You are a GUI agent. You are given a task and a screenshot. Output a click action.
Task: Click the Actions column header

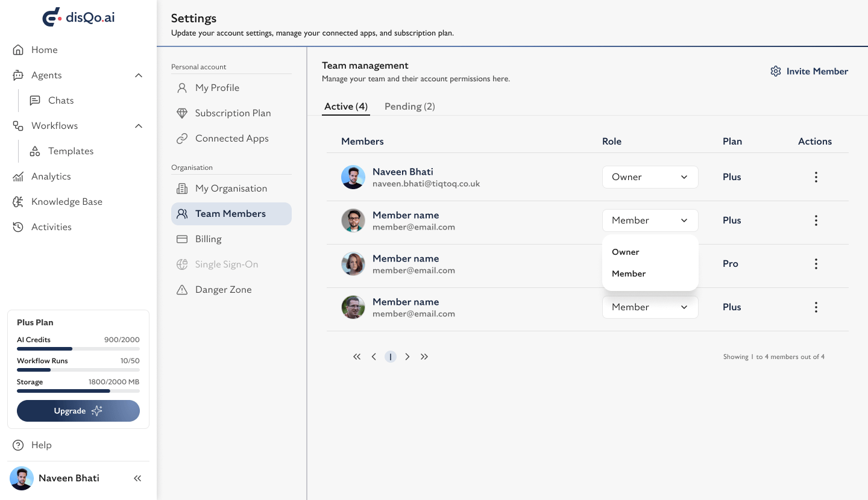815,142
